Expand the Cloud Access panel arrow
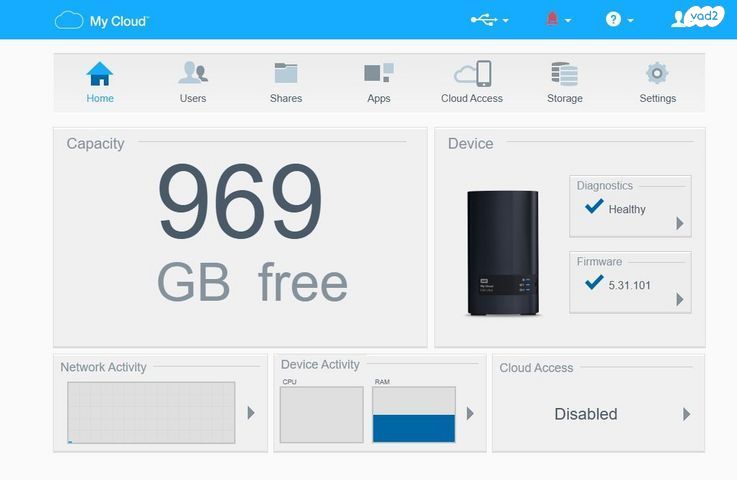This screenshot has width=737, height=480. coord(686,414)
